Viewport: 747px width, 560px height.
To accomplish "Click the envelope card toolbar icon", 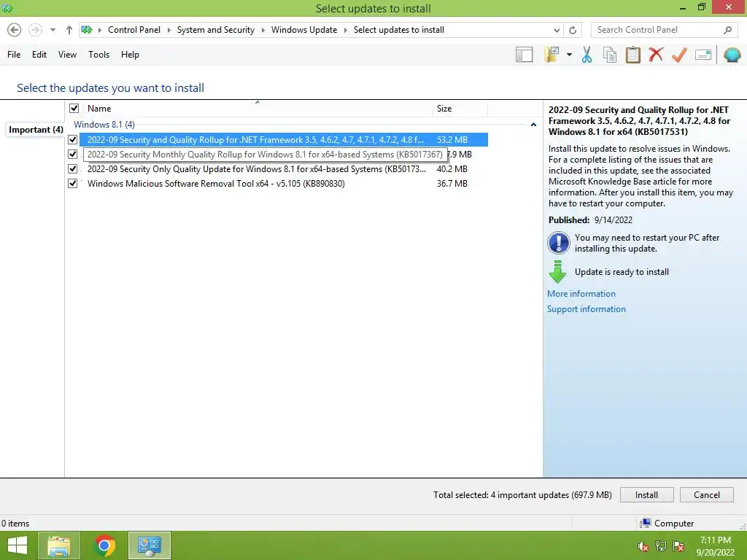I will pyautogui.click(x=703, y=55).
